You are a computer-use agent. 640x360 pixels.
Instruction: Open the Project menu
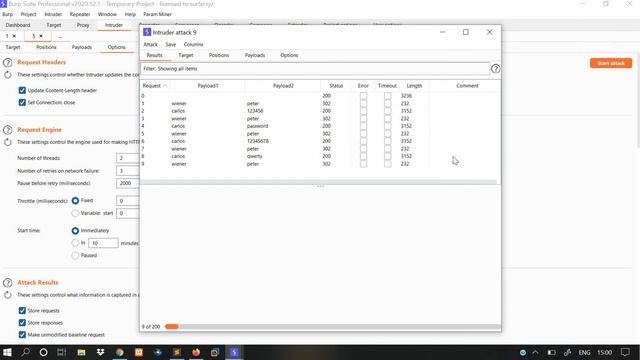28,14
